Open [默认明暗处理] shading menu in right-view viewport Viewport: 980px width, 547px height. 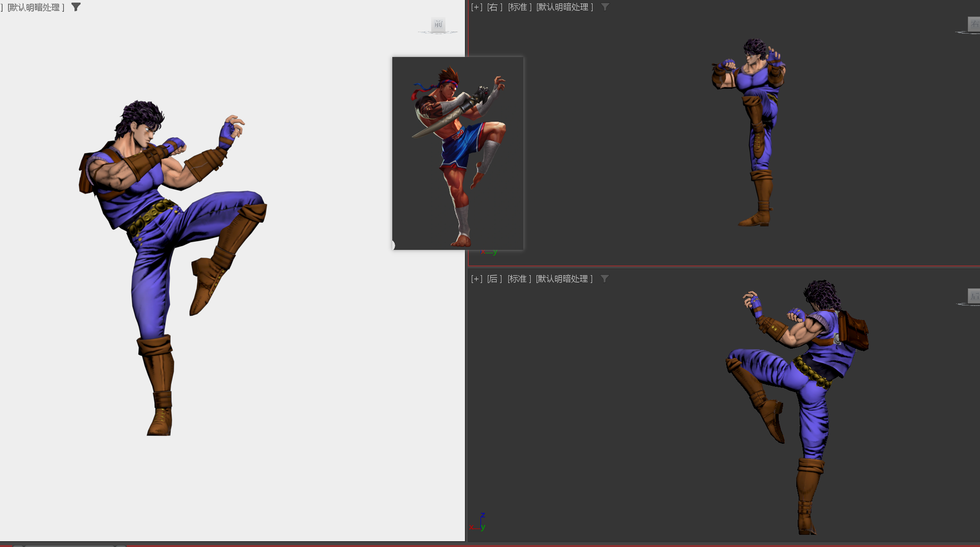point(564,7)
